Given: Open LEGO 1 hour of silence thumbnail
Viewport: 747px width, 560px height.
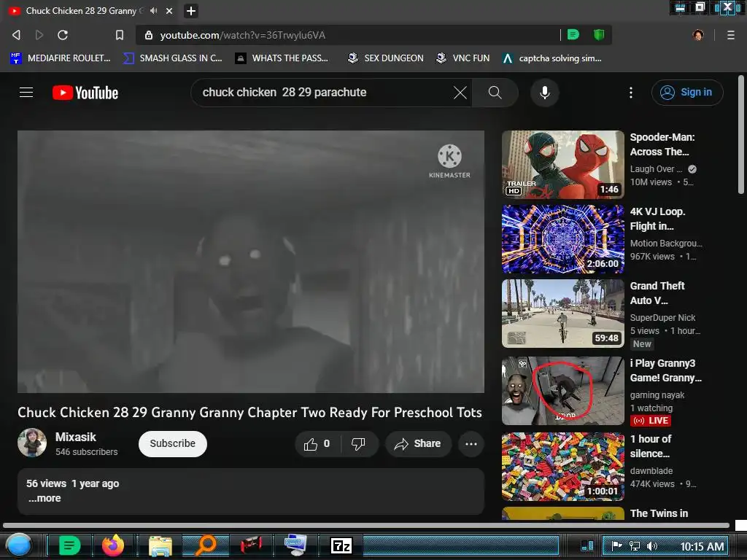Looking at the screenshot, I should [x=562, y=467].
